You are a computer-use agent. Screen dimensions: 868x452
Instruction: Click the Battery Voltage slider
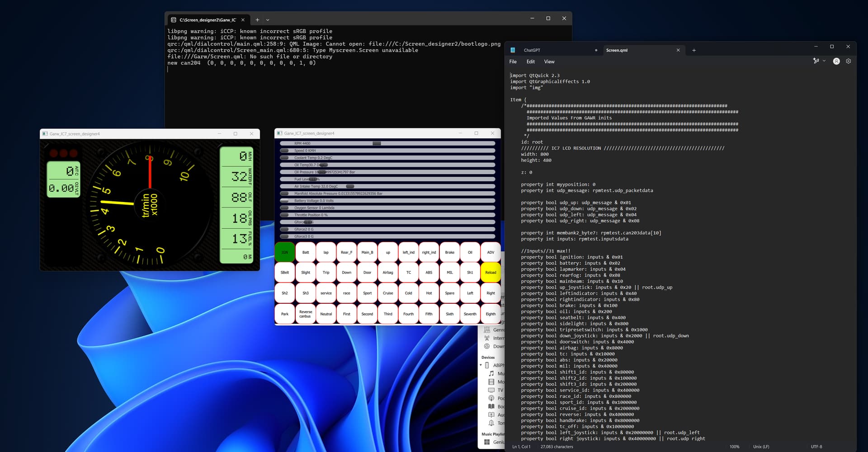click(387, 201)
